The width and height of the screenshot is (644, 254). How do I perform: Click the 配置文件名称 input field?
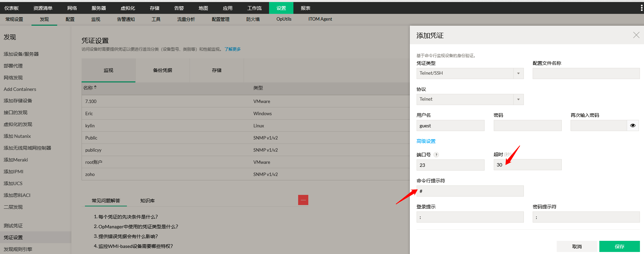click(x=586, y=73)
